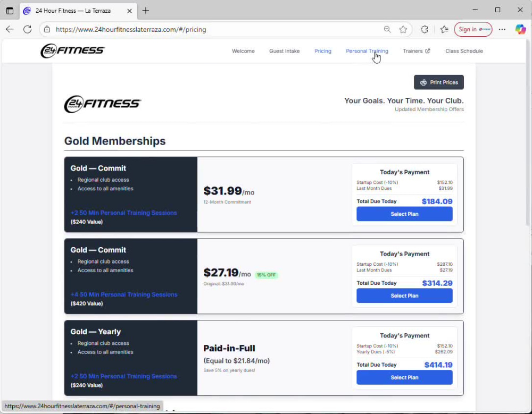
Task: Go to the Welcome page
Action: tap(243, 51)
